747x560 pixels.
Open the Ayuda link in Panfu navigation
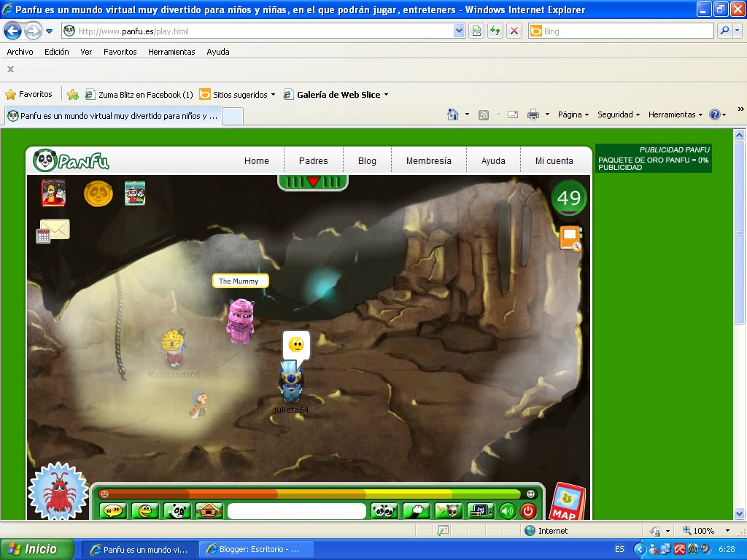click(493, 161)
